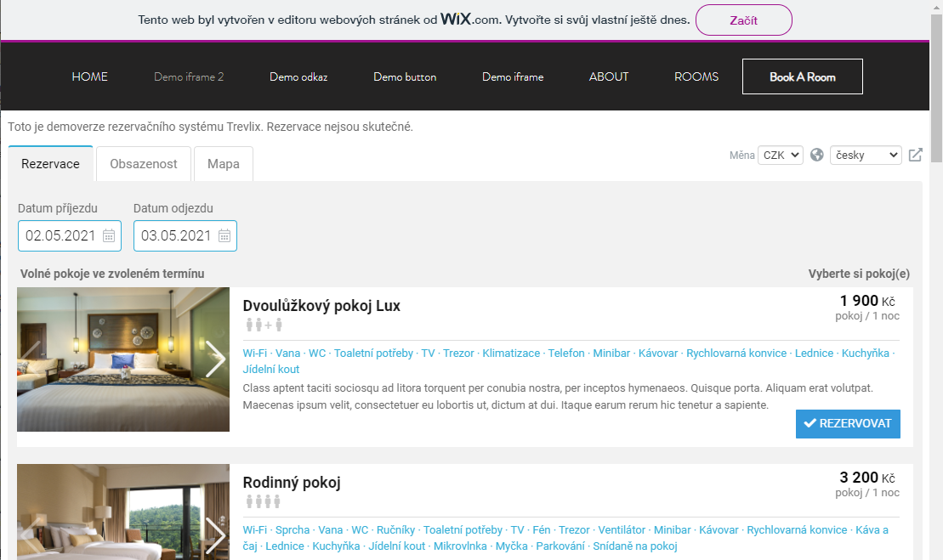943x560 pixels.
Task: Click the Dvoulůžkový pokoj Lux room title
Action: (x=321, y=306)
